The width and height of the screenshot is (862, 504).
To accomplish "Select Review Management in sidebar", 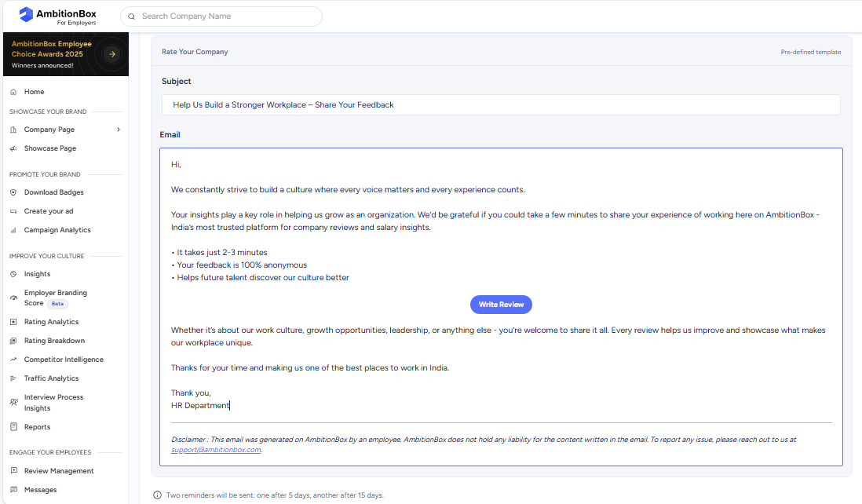I will click(x=59, y=471).
